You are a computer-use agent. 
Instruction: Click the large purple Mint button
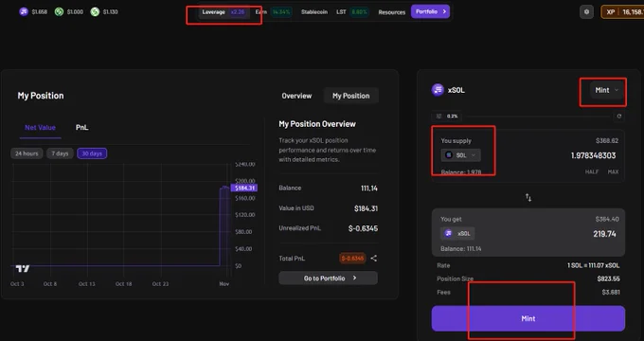(528, 318)
